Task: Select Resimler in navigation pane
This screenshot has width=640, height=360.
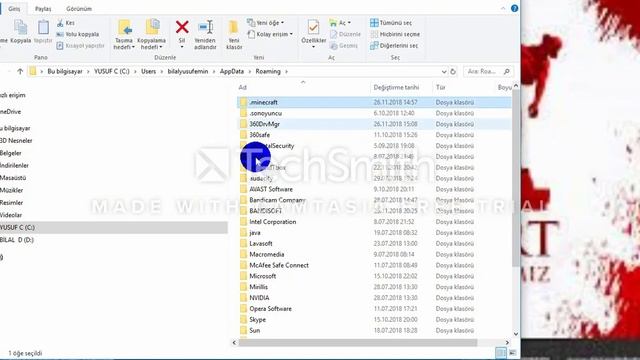Action: (x=11, y=202)
